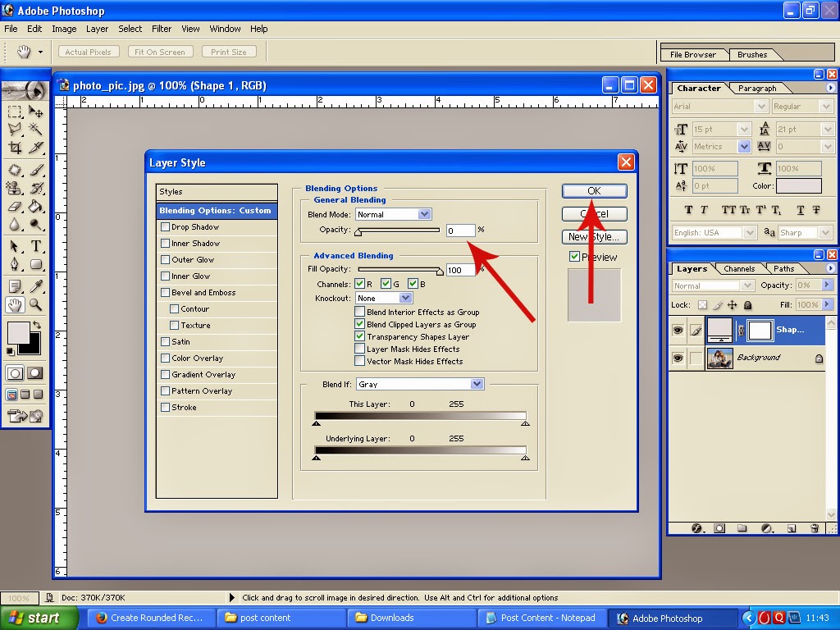Open the File Browser tab
Screen dimensions: 840x630
[693, 54]
